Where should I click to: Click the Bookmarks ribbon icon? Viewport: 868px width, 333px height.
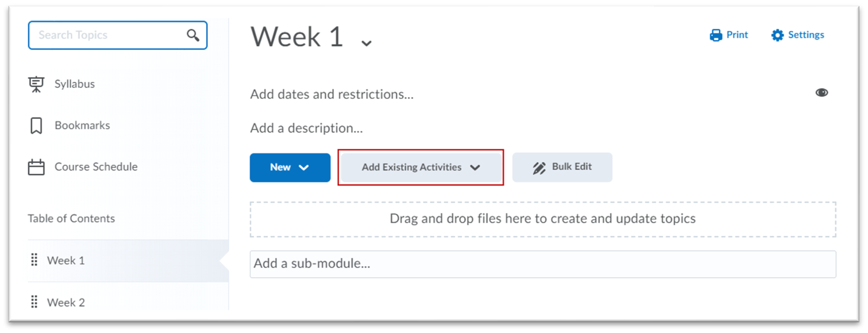tap(36, 126)
